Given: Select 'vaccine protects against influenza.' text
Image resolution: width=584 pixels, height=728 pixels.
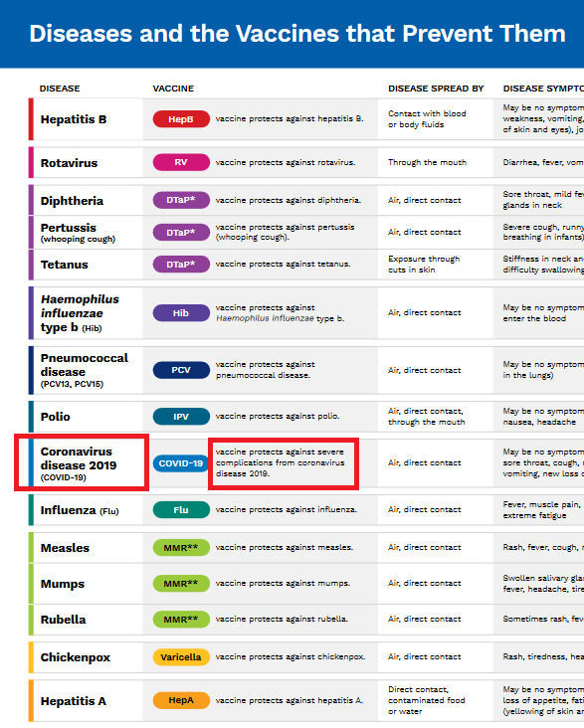Looking at the screenshot, I should (x=287, y=510).
